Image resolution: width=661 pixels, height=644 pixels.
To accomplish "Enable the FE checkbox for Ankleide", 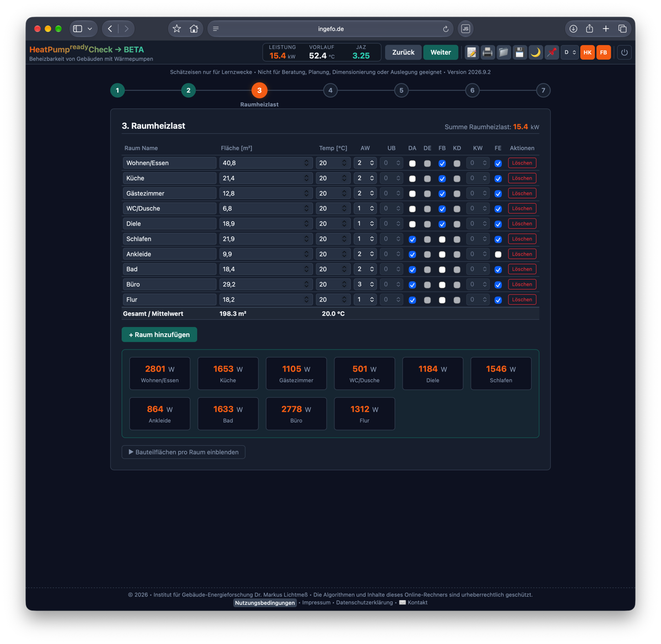I will [x=498, y=254].
